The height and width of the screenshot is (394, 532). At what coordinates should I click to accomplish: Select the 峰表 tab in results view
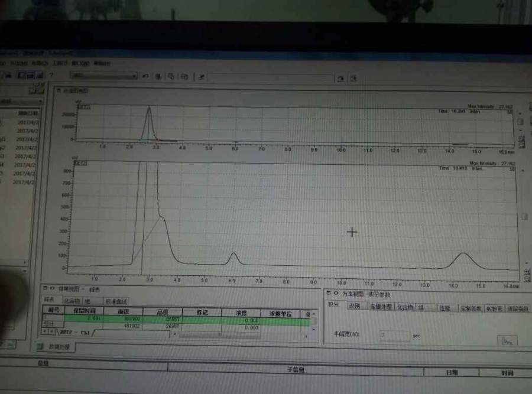point(50,299)
